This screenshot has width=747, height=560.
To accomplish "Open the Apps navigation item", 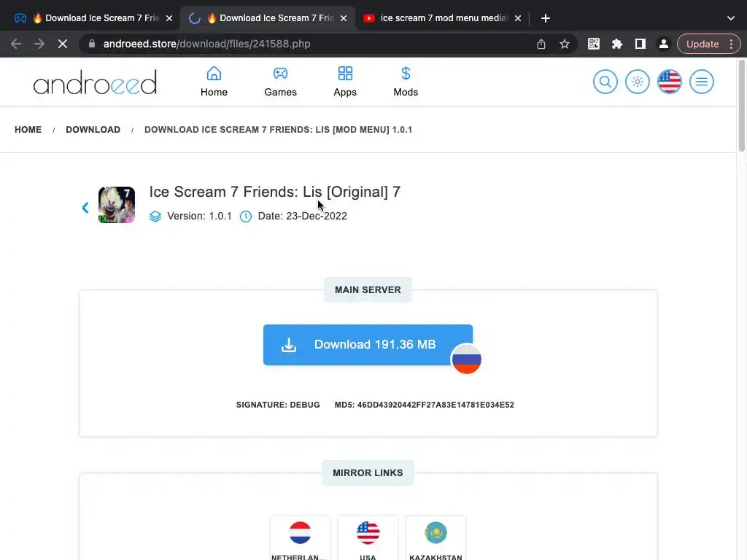I will 345,82.
